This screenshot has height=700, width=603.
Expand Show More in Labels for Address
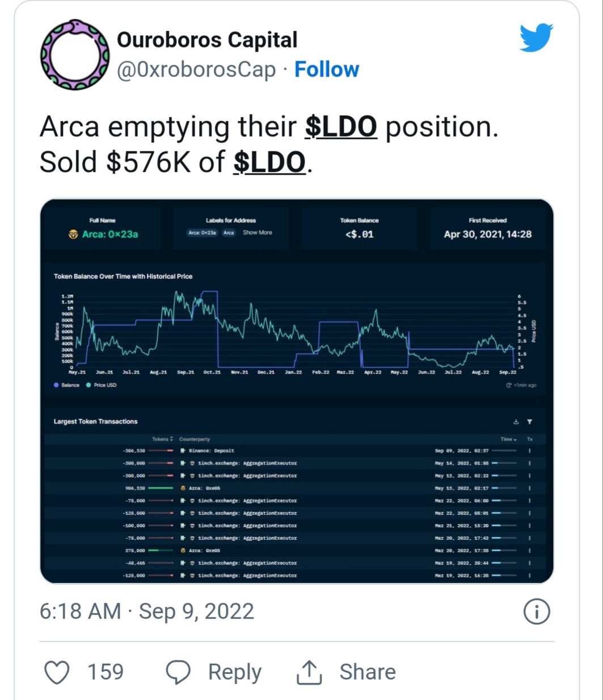point(257,232)
